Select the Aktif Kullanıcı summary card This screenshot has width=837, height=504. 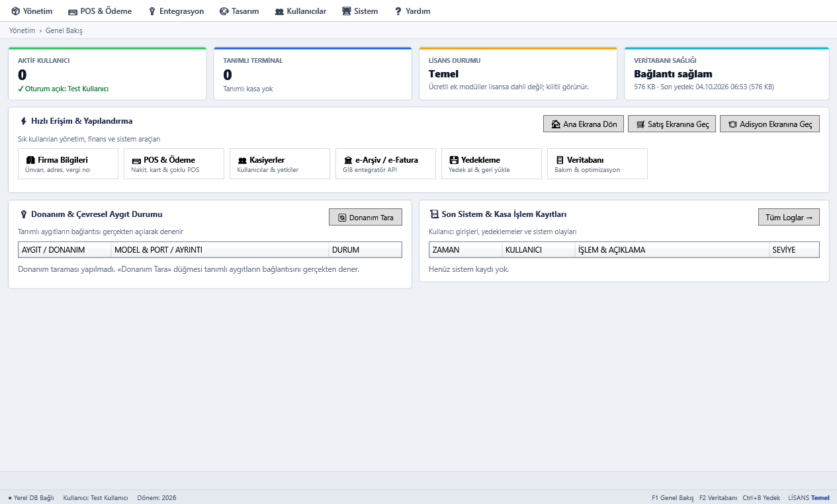click(x=107, y=73)
